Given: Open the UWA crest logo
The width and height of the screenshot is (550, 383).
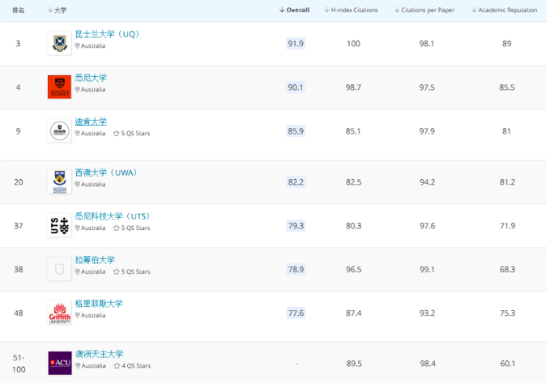Looking at the screenshot, I should click(x=60, y=182).
